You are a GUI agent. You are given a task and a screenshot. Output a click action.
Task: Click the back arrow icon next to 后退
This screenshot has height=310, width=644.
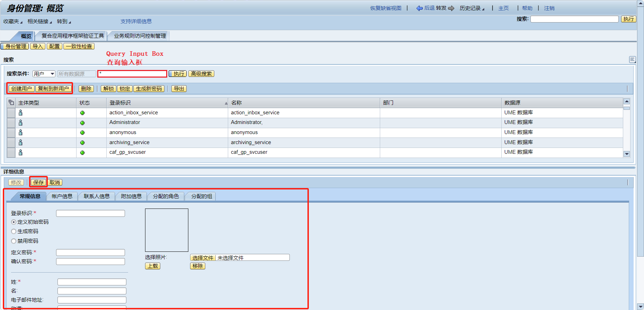pos(419,8)
